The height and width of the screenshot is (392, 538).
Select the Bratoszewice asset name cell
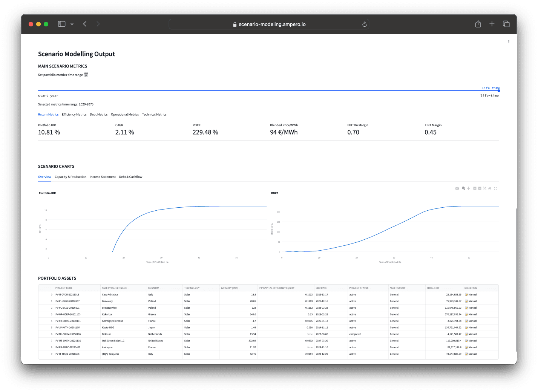[x=124, y=308]
